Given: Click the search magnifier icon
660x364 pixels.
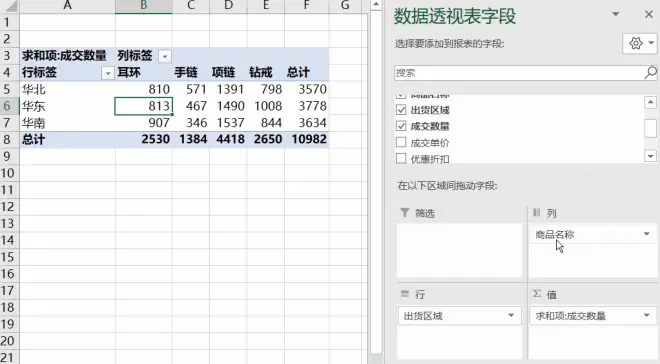Looking at the screenshot, I should point(650,72).
